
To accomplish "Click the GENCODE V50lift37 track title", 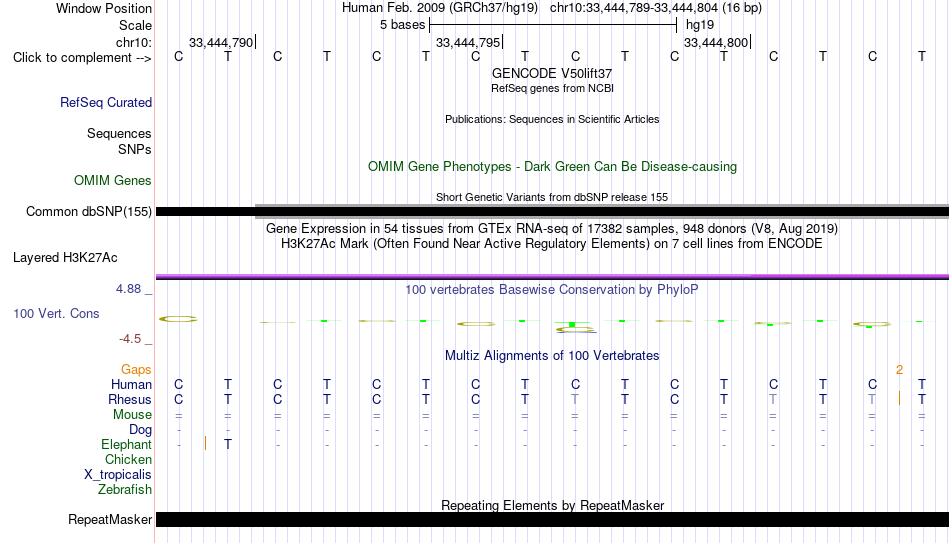I will click(552, 73).
